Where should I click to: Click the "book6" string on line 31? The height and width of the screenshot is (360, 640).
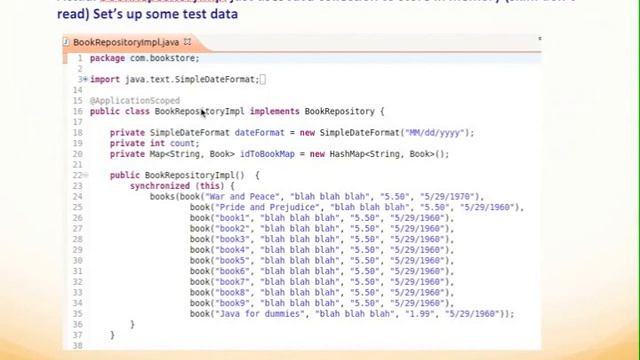tap(232, 271)
